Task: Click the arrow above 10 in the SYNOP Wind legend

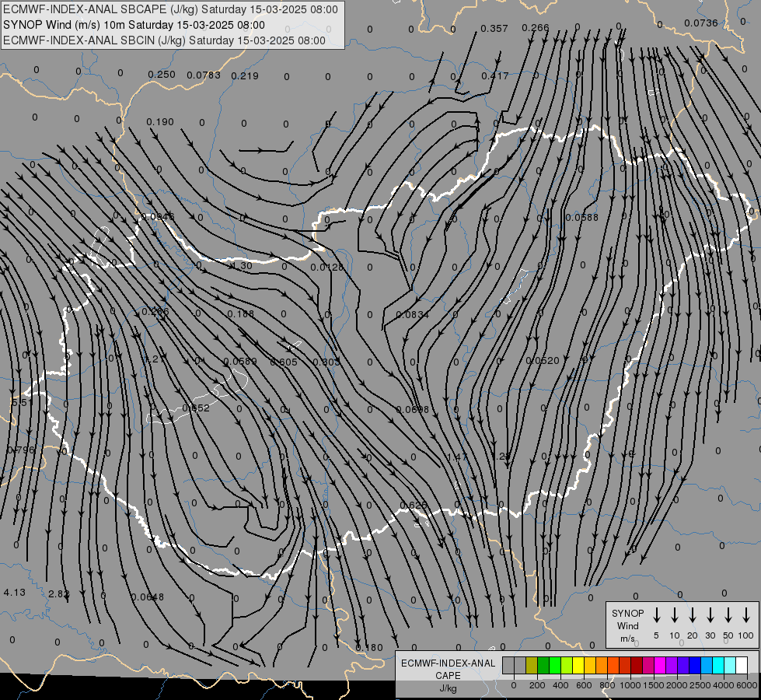Action: coord(674,615)
